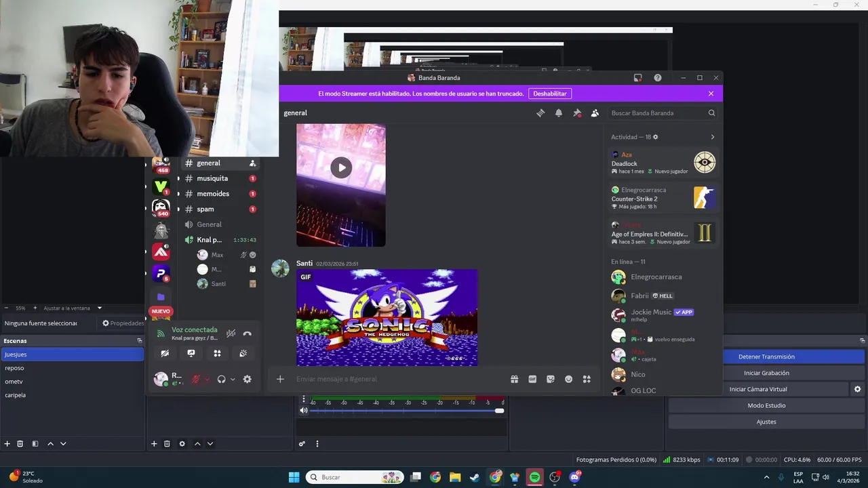Select the caripela scene in OBS

(72, 395)
